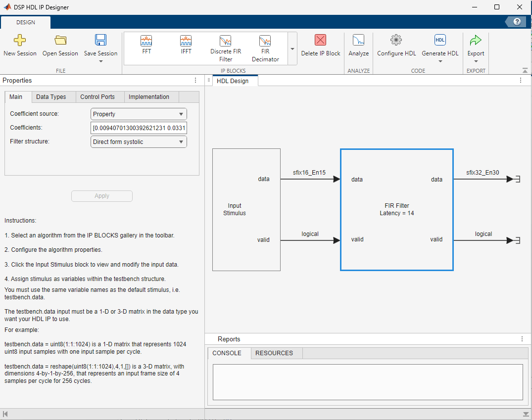Expand the IP BLOCKS gallery arrow
532x420 pixels.
click(292, 48)
